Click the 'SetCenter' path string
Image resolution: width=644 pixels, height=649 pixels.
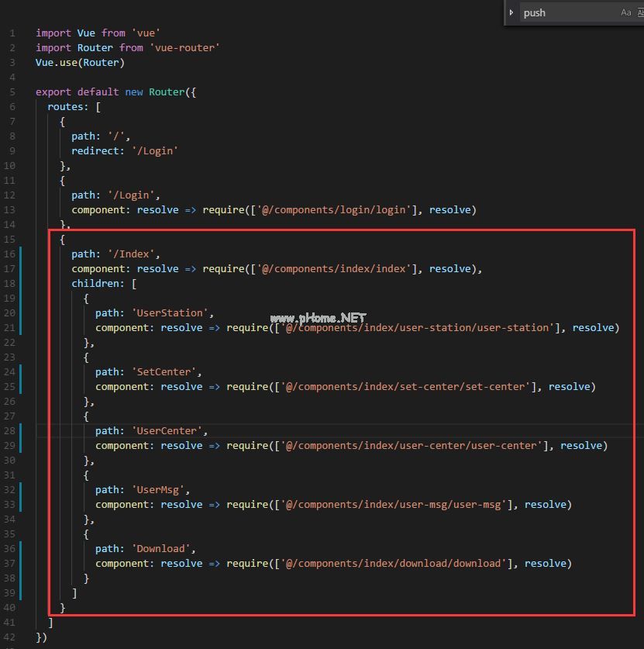[x=164, y=372]
